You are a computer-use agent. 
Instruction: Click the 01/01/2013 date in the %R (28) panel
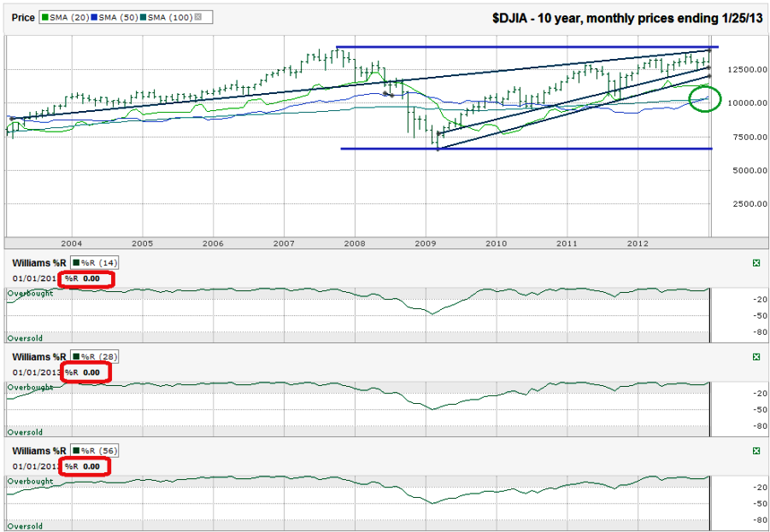click(37, 372)
